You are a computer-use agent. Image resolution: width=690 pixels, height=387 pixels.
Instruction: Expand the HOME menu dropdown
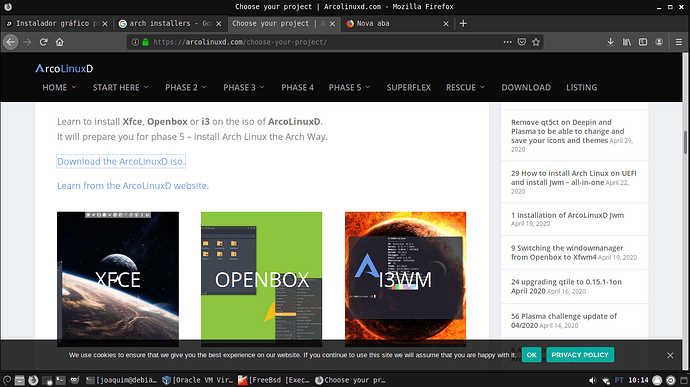coord(59,88)
